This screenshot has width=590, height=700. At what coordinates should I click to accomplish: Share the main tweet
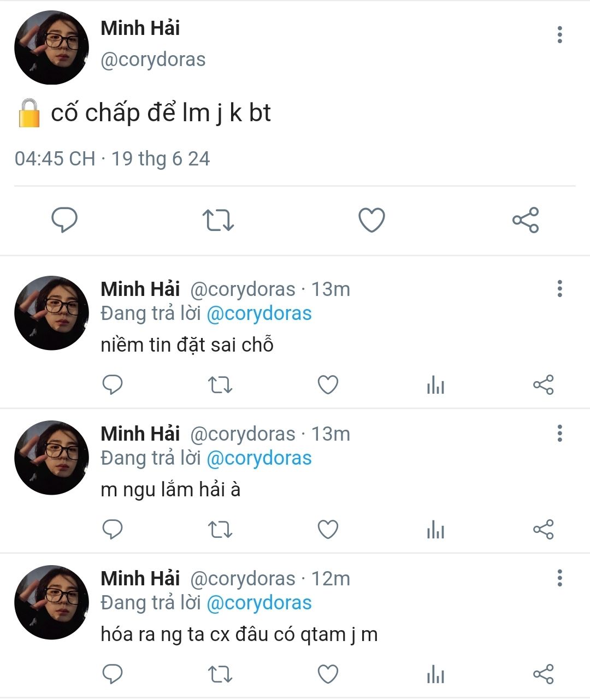click(x=526, y=220)
